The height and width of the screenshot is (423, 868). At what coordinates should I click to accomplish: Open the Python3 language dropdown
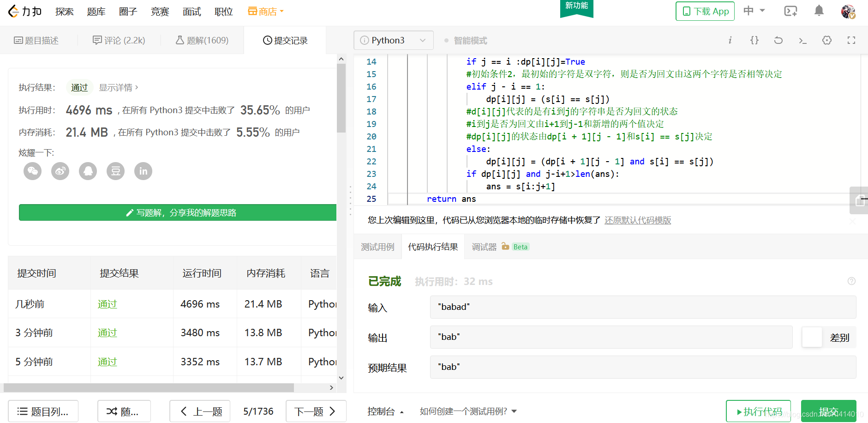point(394,40)
